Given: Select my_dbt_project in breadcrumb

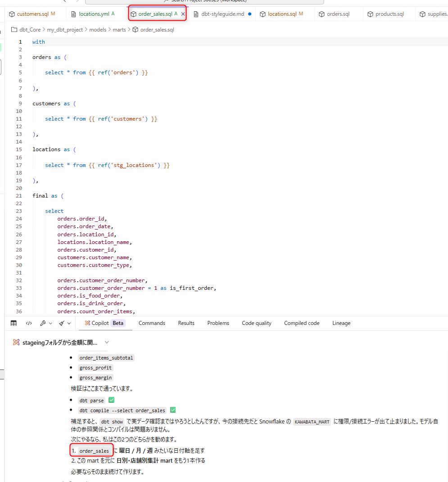Looking at the screenshot, I should [65, 30].
